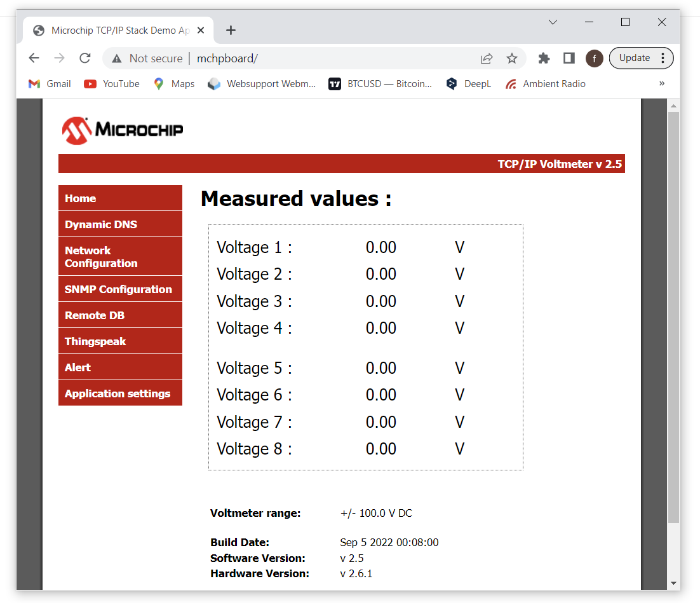
Task: Click the 0.00 value of Voltage 8
Action: (x=380, y=449)
